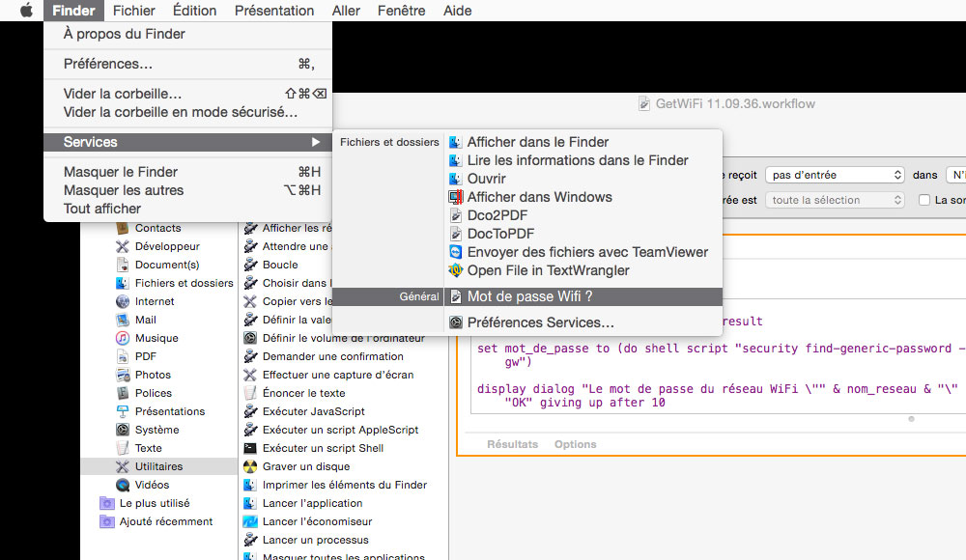This screenshot has height=560, width=966.
Task: Click the Mail category icon
Action: (123, 320)
